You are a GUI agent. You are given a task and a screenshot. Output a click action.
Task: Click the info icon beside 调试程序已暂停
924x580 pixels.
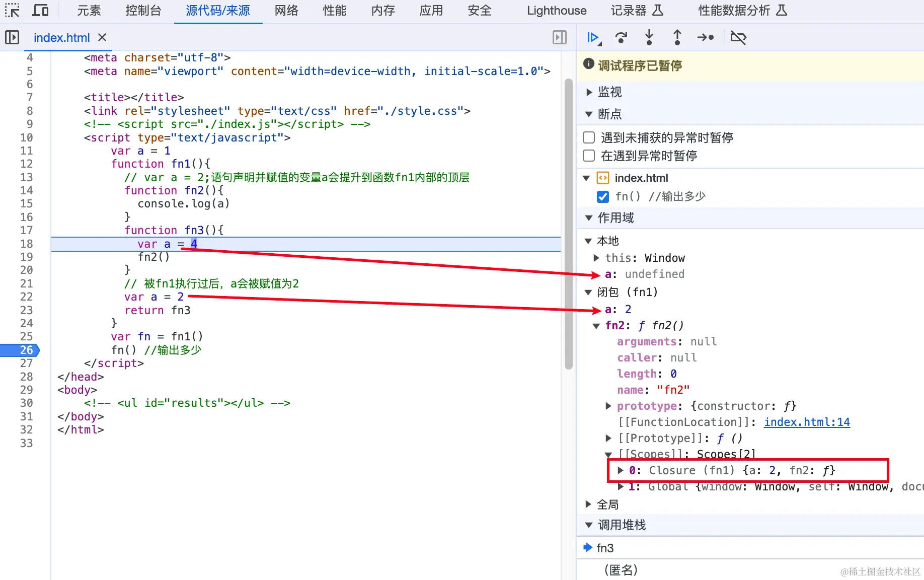tap(588, 64)
